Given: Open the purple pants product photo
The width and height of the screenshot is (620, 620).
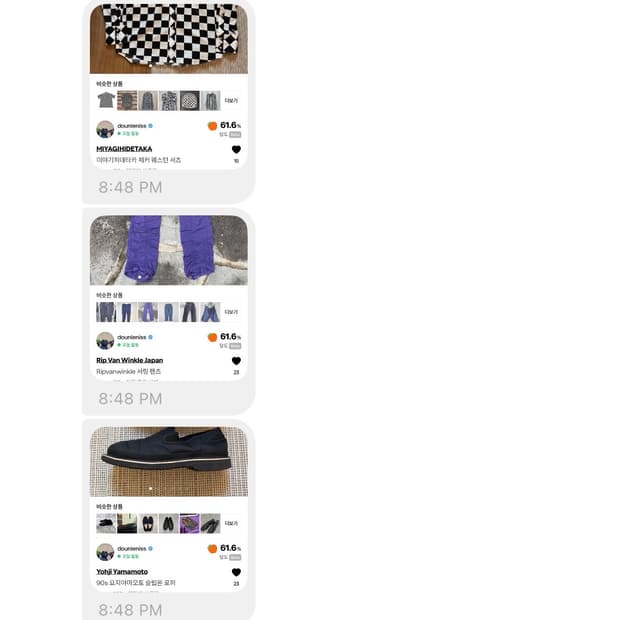Looking at the screenshot, I should tap(169, 250).
